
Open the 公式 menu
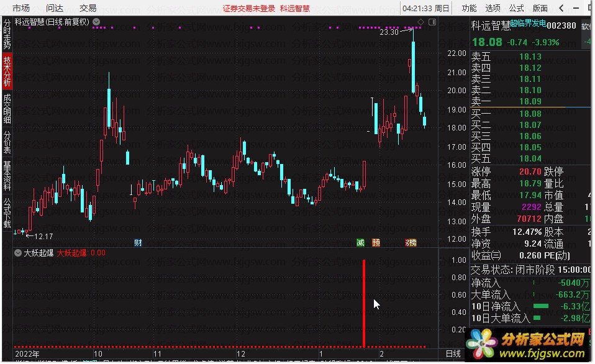click(x=516, y=8)
